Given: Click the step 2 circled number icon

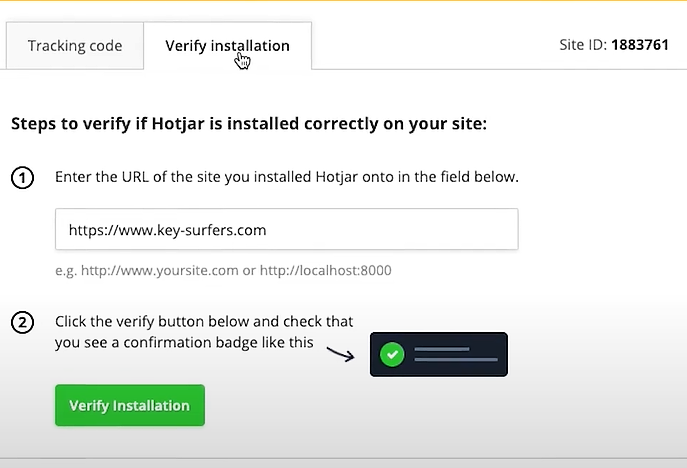Looking at the screenshot, I should click(22, 323).
